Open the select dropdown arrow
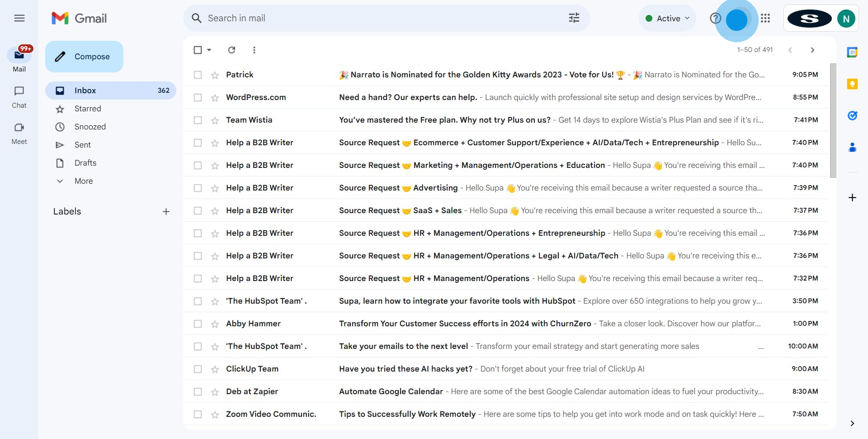 (209, 50)
